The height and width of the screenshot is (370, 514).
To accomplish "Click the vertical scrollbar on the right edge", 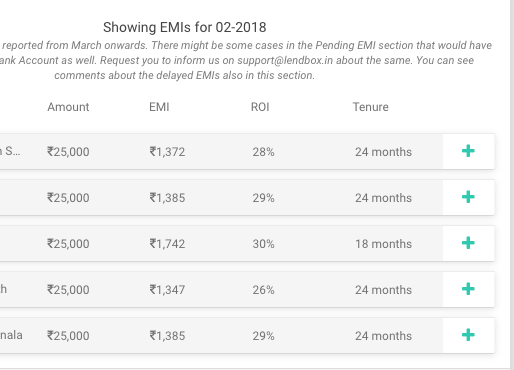I will click(512, 185).
